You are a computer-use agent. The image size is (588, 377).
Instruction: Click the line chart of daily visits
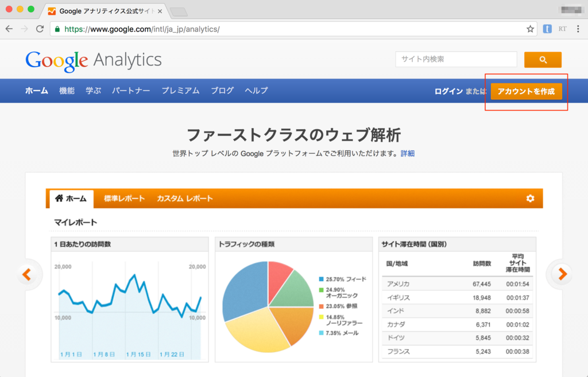(129, 311)
